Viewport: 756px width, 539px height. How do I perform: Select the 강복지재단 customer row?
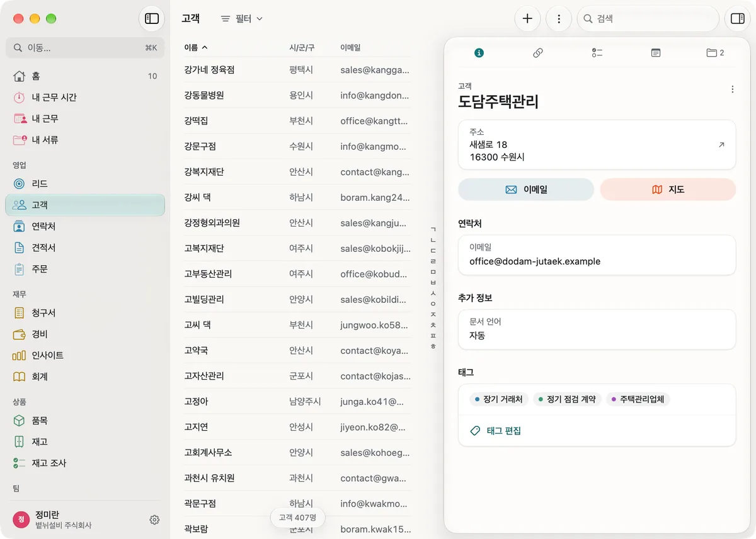pos(297,172)
